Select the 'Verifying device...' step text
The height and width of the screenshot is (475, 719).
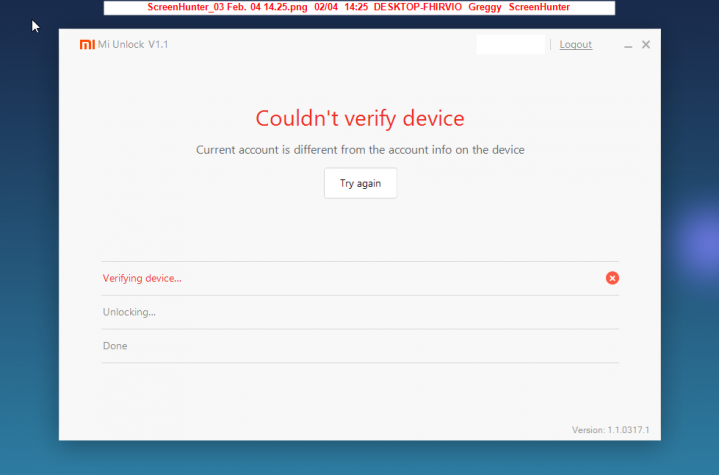click(x=142, y=278)
